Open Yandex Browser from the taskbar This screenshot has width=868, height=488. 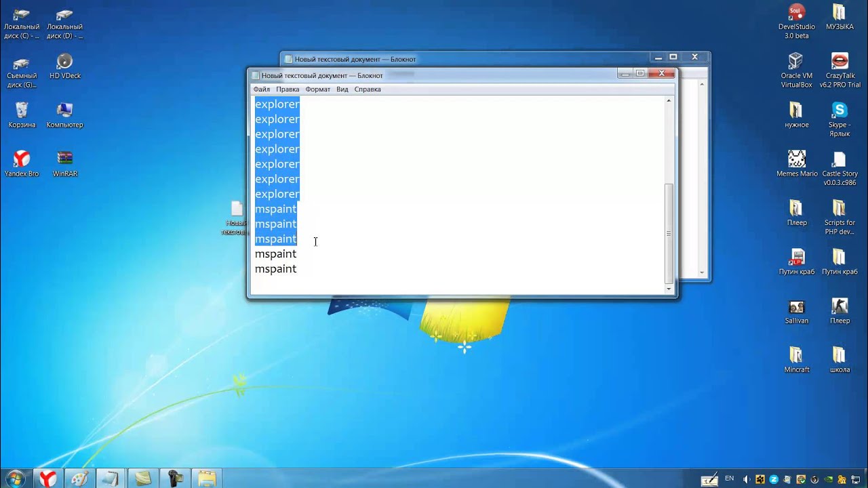[x=47, y=479]
